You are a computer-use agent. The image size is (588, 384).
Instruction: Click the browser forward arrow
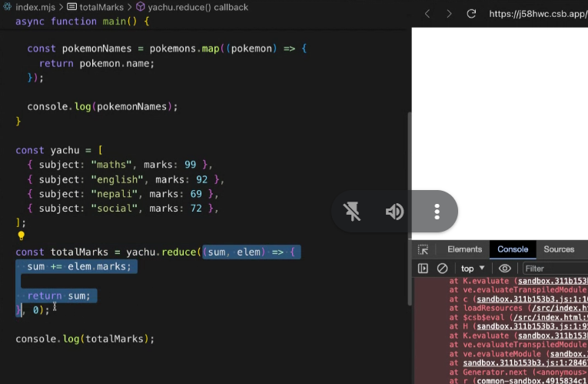tap(449, 15)
